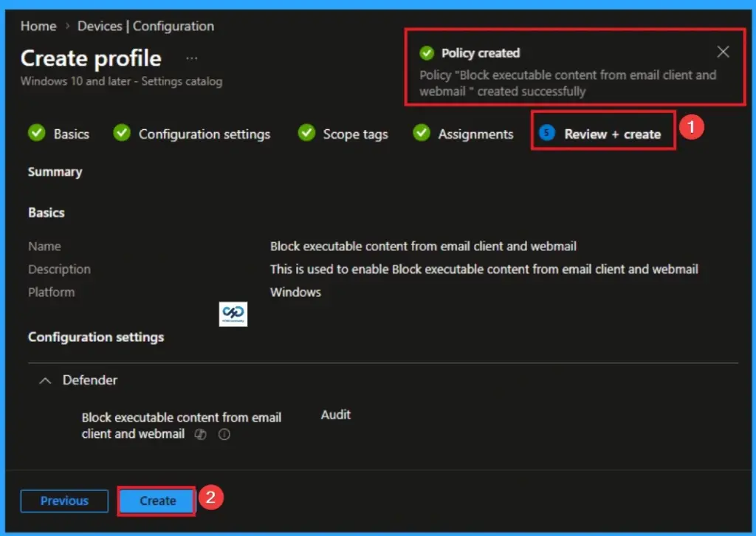Image resolution: width=756 pixels, height=536 pixels.
Task: Click the Previous button
Action: (x=64, y=501)
